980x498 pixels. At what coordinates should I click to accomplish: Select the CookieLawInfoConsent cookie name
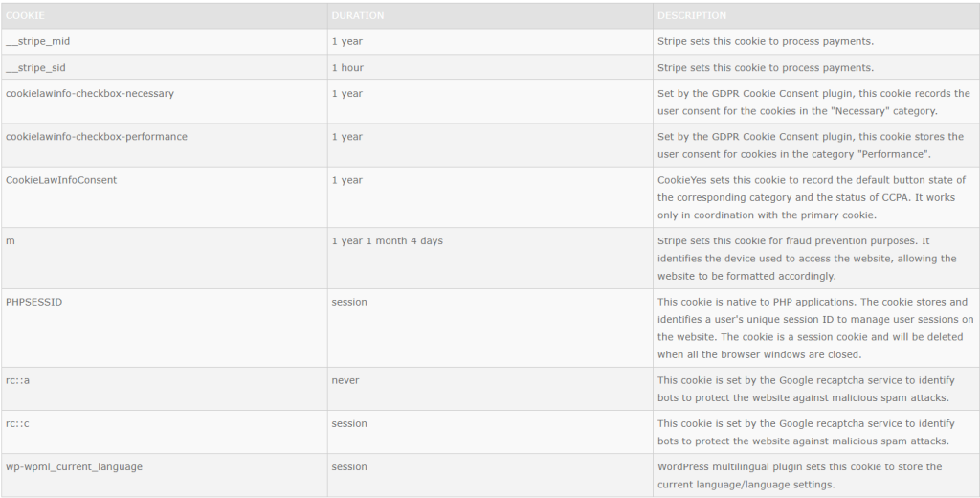tap(61, 180)
